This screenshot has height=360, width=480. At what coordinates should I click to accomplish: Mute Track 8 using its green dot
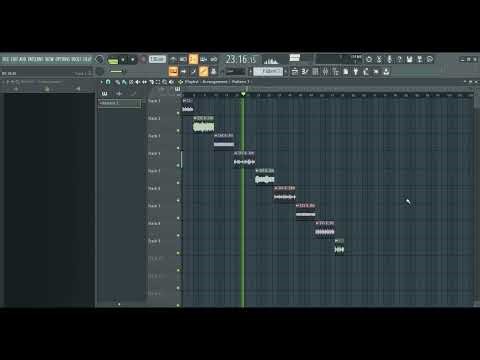(178, 235)
